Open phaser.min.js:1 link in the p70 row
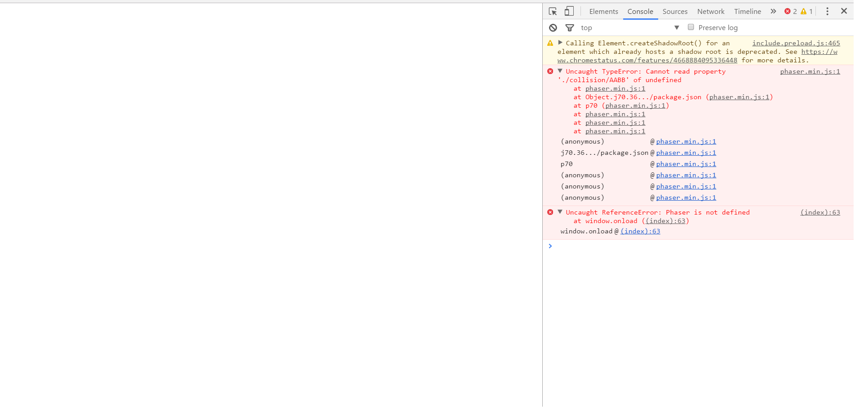The height and width of the screenshot is (408, 868). coord(686,164)
